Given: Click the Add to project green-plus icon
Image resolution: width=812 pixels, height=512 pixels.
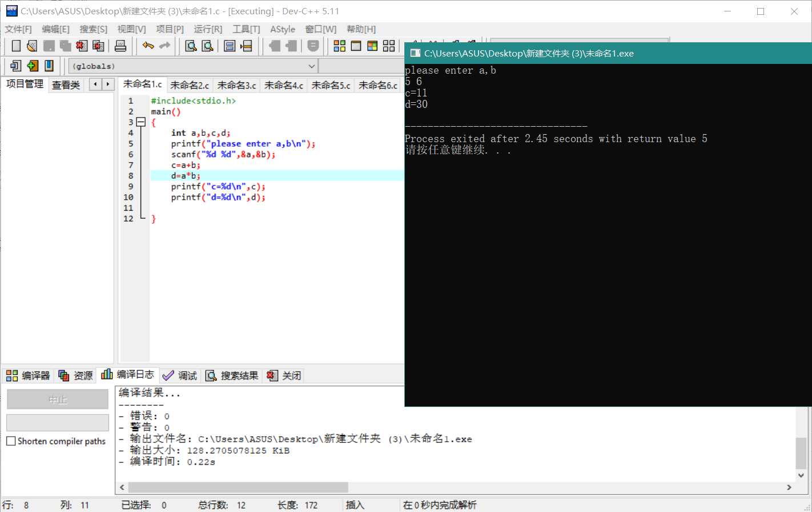Looking at the screenshot, I should pos(33,66).
